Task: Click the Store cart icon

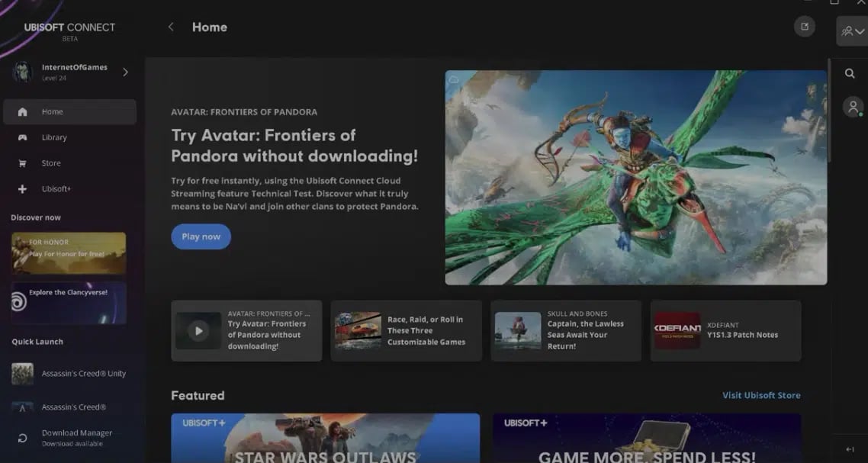Action: [22, 163]
